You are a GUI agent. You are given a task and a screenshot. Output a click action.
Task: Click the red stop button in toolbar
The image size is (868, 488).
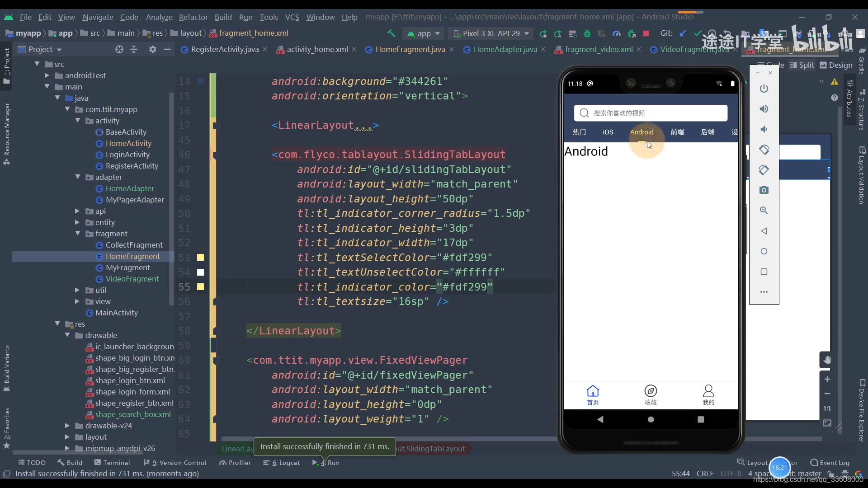click(x=646, y=33)
